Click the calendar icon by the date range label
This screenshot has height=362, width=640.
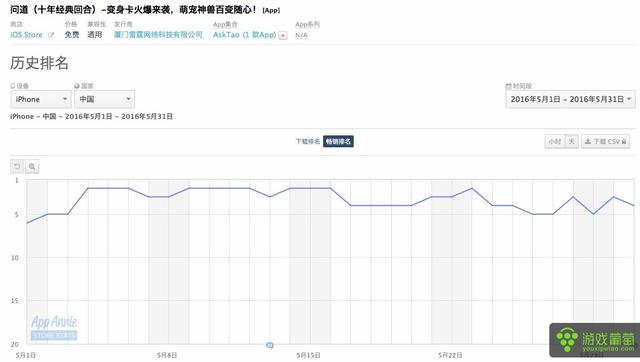508,86
